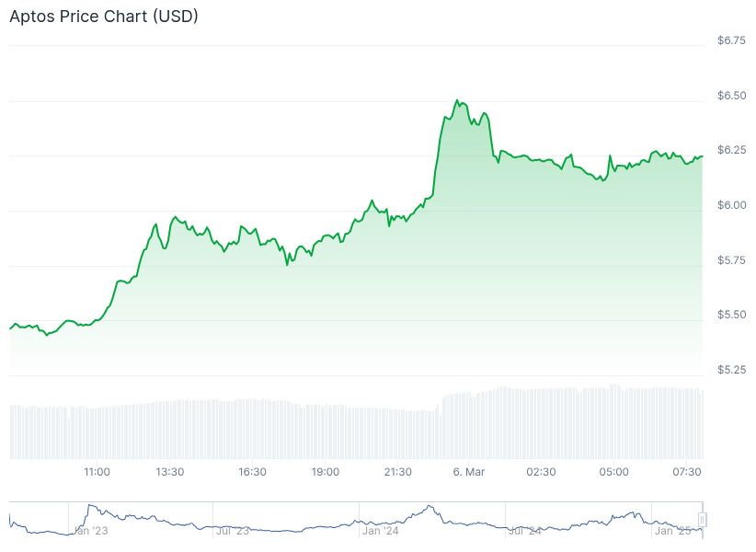
Task: Click the $5.50 y-axis label
Action: [731, 315]
